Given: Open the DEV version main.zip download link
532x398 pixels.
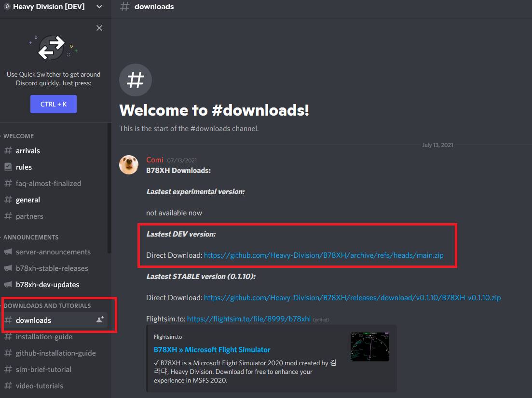Looking at the screenshot, I should point(323,255).
